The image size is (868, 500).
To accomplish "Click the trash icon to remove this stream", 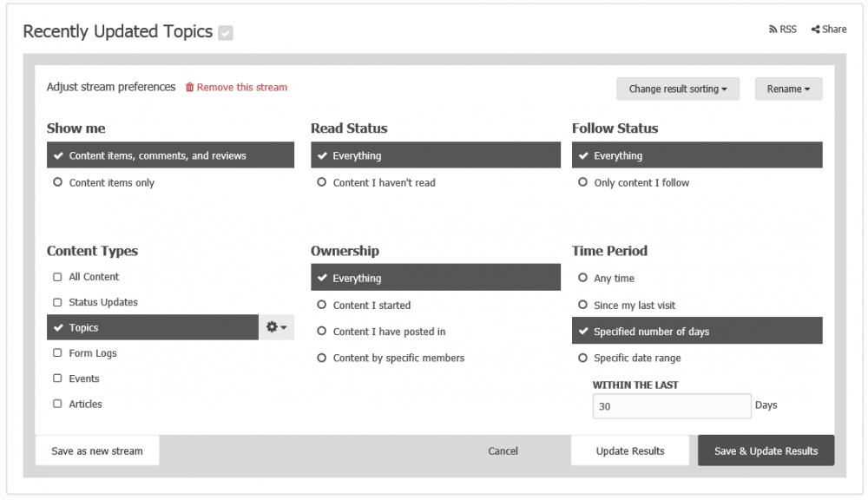I will pos(190,88).
